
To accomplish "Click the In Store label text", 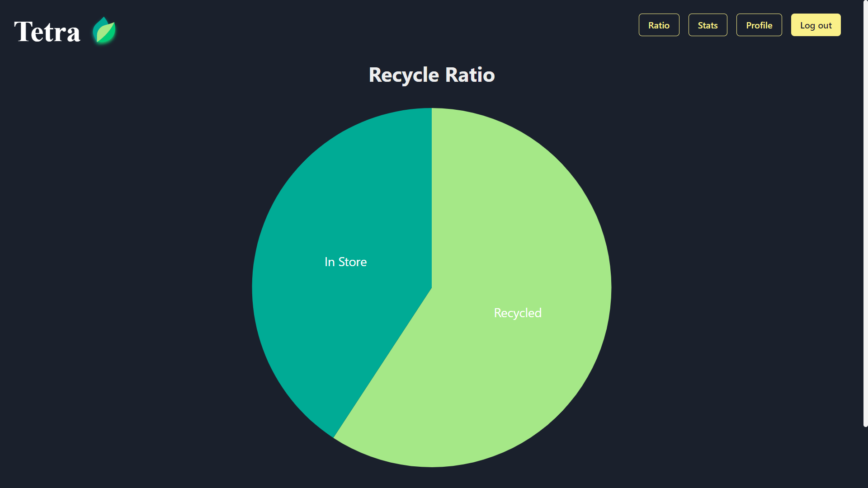I will 345,262.
